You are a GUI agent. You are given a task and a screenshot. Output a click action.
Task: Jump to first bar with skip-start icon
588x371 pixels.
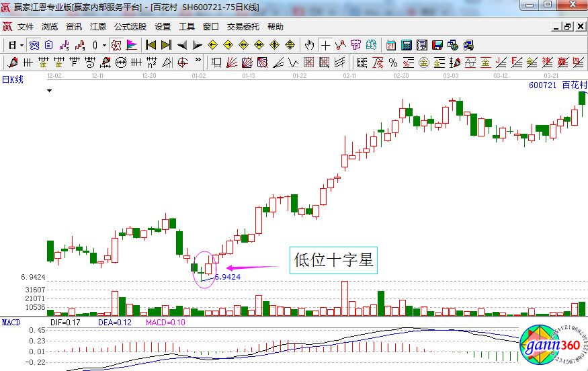(x=151, y=45)
